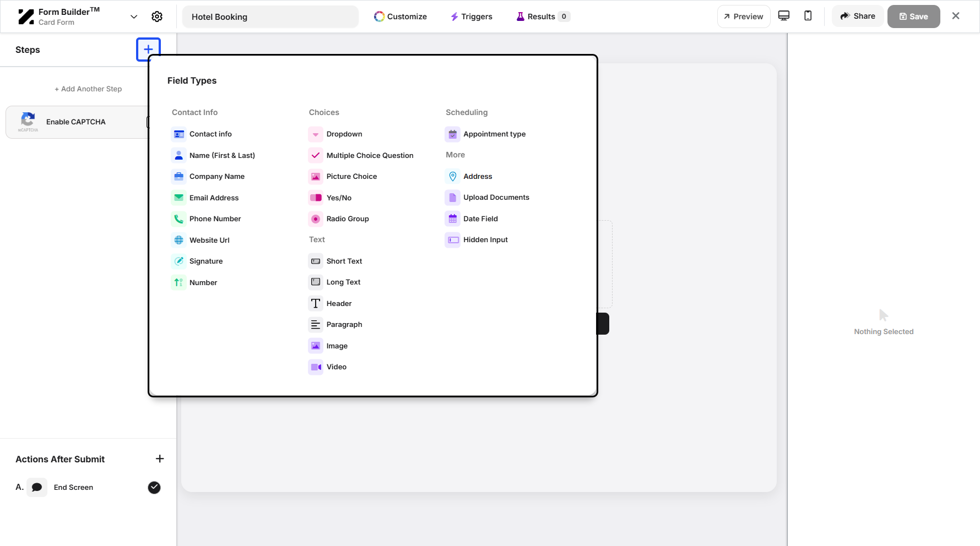Screen dimensions: 980x546
Task: Add Signature field
Action: pyautogui.click(x=197, y=261)
